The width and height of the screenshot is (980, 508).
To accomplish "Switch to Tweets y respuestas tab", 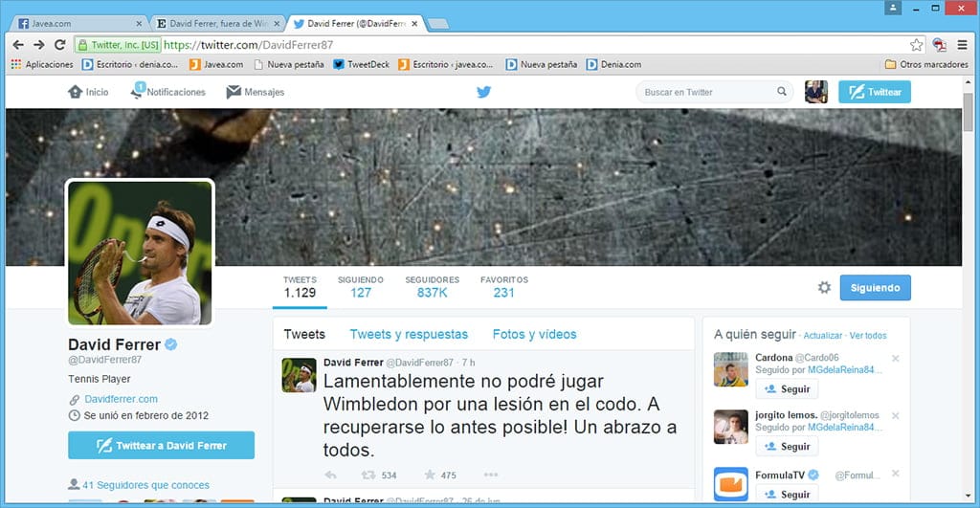I will pos(409,334).
